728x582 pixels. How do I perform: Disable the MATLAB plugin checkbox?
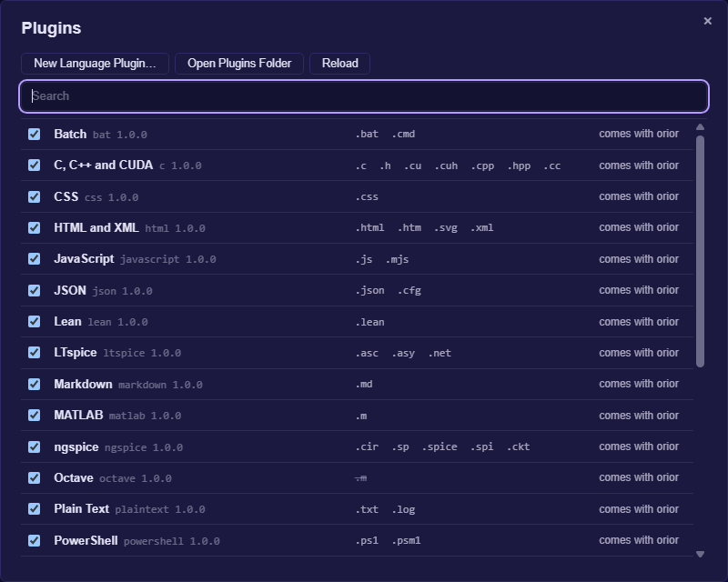coord(34,416)
